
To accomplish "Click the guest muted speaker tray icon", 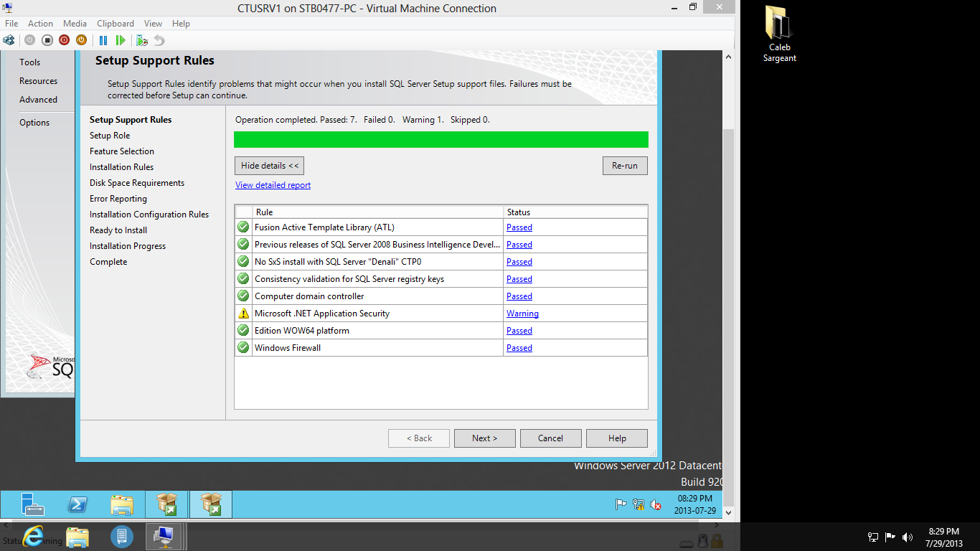I will [656, 504].
